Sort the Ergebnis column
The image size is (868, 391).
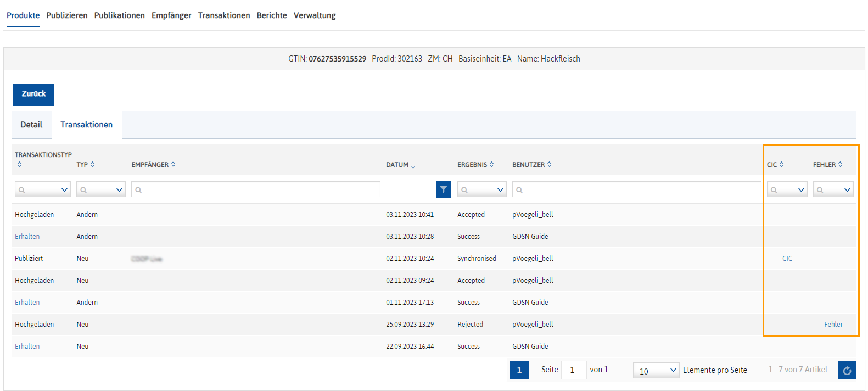[491, 164]
